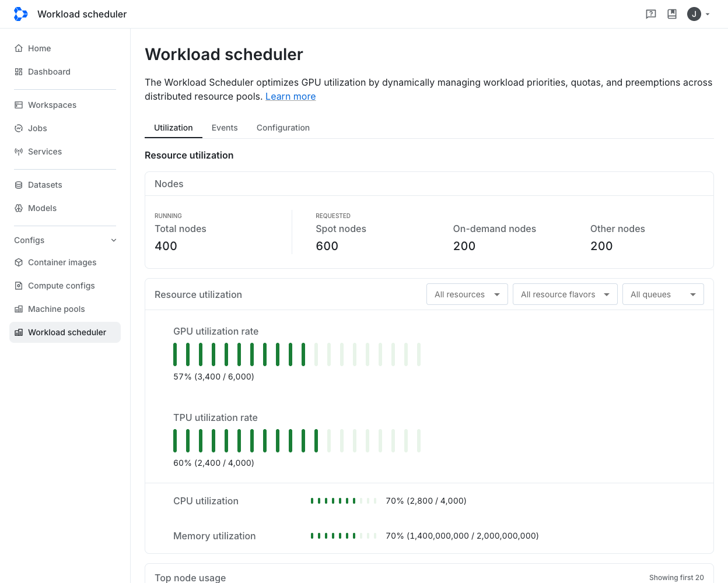Screen dimensions: 728x583
Task: Click the Workload scheduler title in top bar
Action: coord(82,14)
